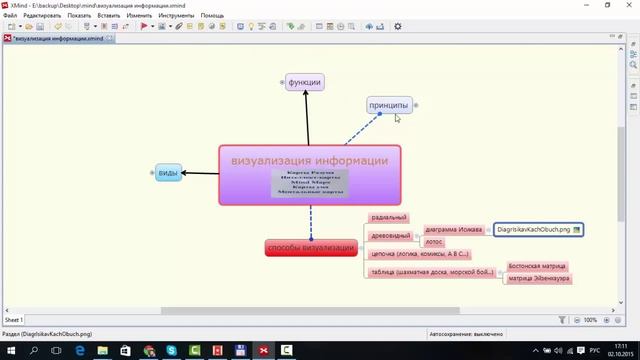640x360 pixels.
Task: Open the Инструменты menu
Action: [x=176, y=16]
